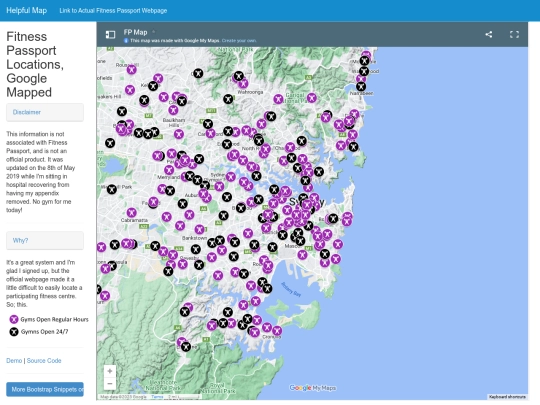Open Link to Actual Fitness Passport Webpage
Screen dimensions: 540x405
click(x=113, y=11)
